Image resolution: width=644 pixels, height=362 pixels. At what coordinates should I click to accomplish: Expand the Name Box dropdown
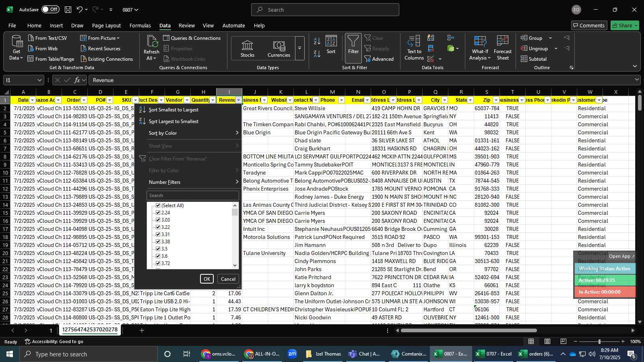[39, 80]
